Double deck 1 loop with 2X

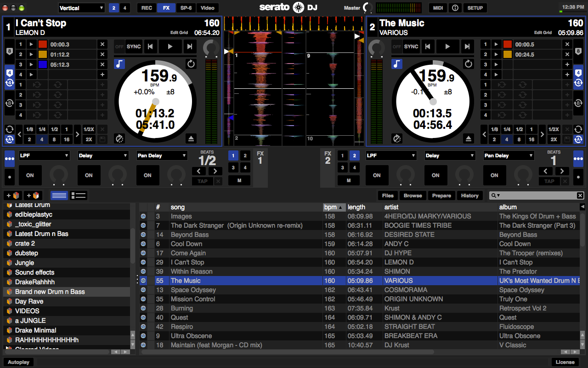pyautogui.click(x=89, y=139)
